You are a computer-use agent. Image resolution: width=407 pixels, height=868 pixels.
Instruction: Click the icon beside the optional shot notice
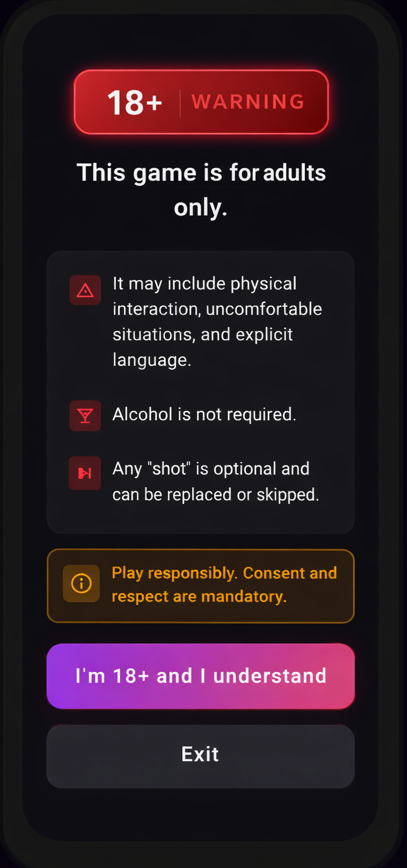tap(85, 473)
